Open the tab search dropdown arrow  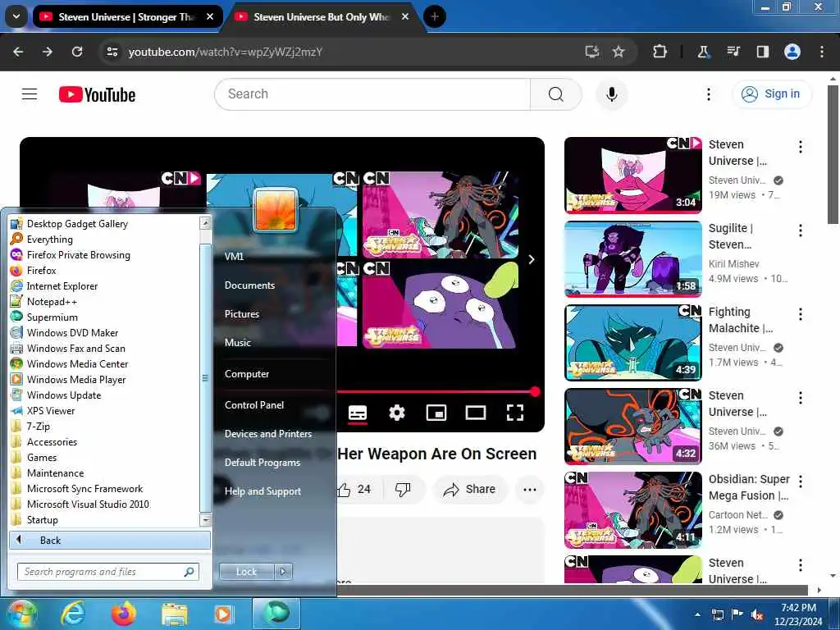click(16, 16)
